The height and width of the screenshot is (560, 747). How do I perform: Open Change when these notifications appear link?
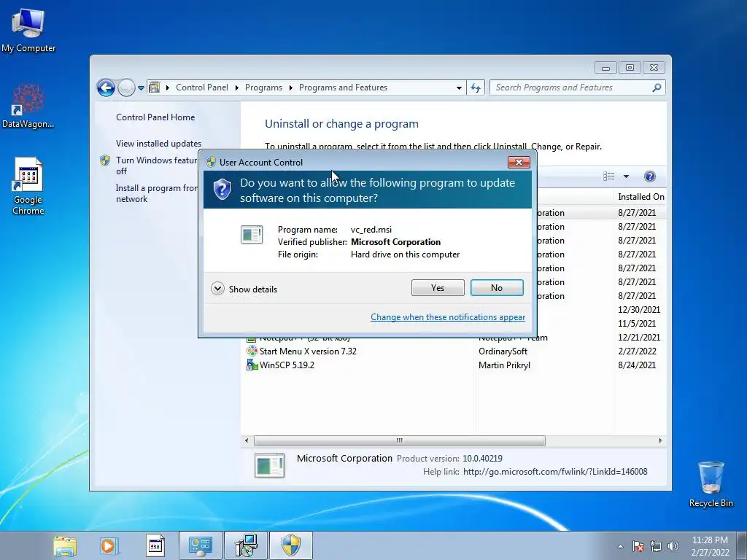pyautogui.click(x=448, y=317)
